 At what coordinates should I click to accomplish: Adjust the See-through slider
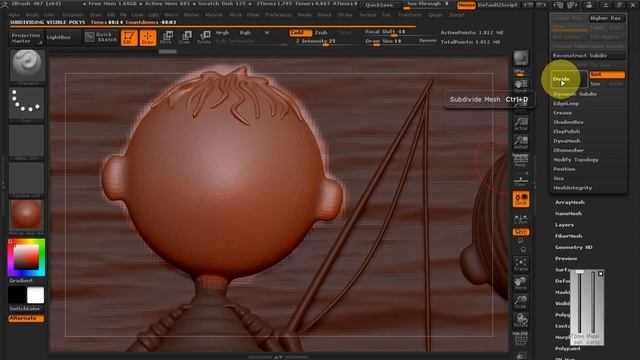[x=427, y=4]
